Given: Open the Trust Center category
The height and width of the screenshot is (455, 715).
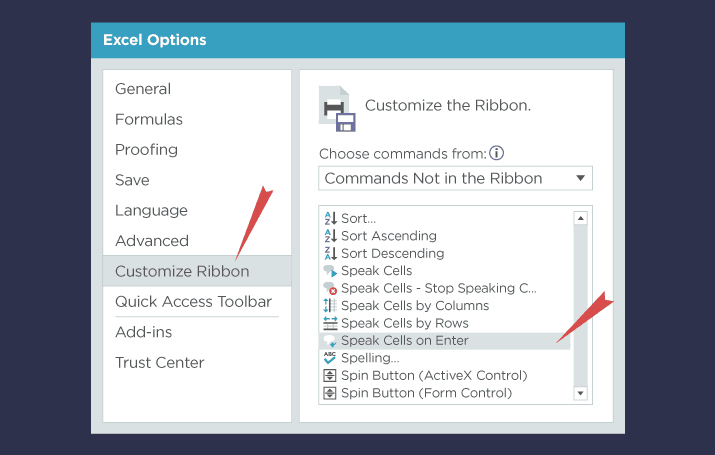Looking at the screenshot, I should pyautogui.click(x=160, y=362).
